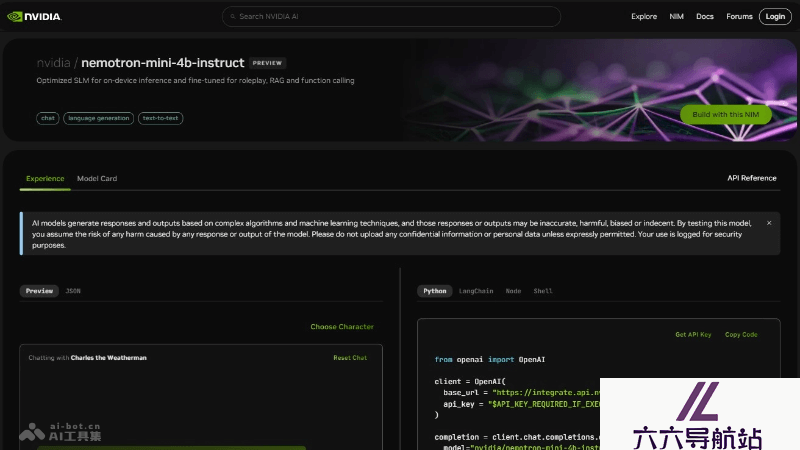This screenshot has width=800, height=450.
Task: Dismiss the AI disclaimer banner
Action: (x=769, y=223)
